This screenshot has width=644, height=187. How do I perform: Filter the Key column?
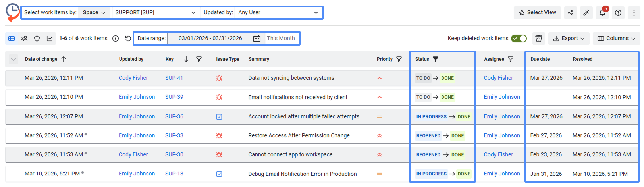pyautogui.click(x=199, y=59)
